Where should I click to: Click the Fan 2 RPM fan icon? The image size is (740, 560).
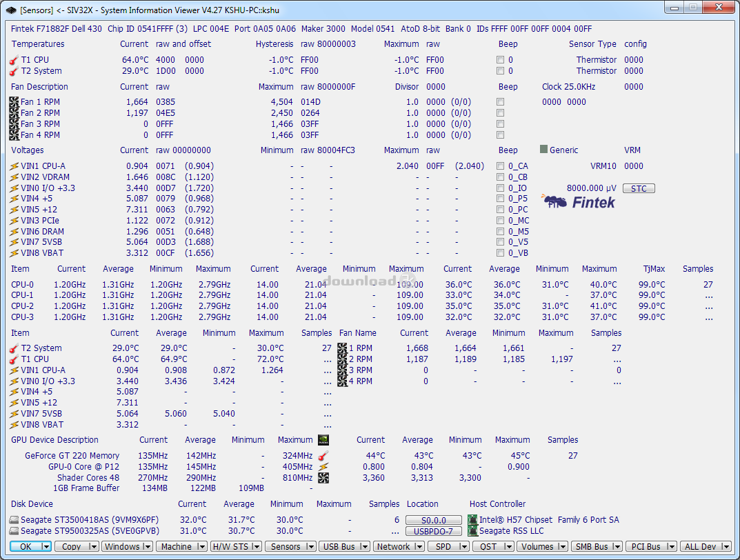click(x=14, y=112)
